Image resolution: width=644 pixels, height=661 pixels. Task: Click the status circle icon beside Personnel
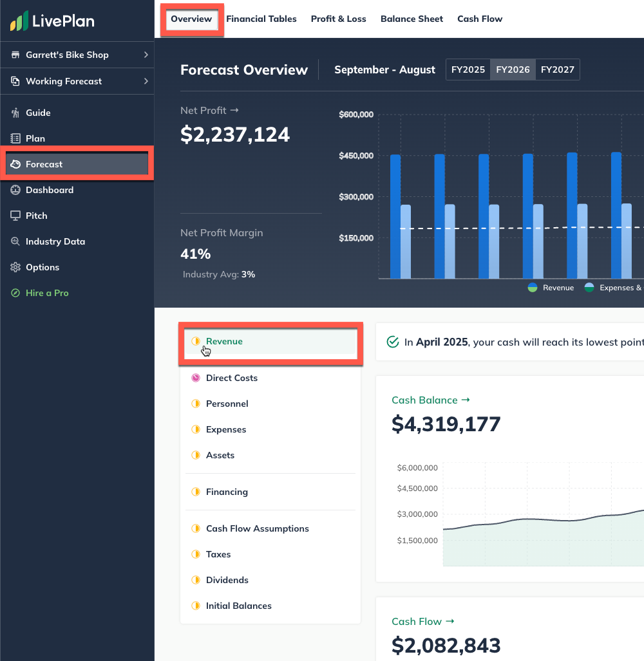point(196,404)
